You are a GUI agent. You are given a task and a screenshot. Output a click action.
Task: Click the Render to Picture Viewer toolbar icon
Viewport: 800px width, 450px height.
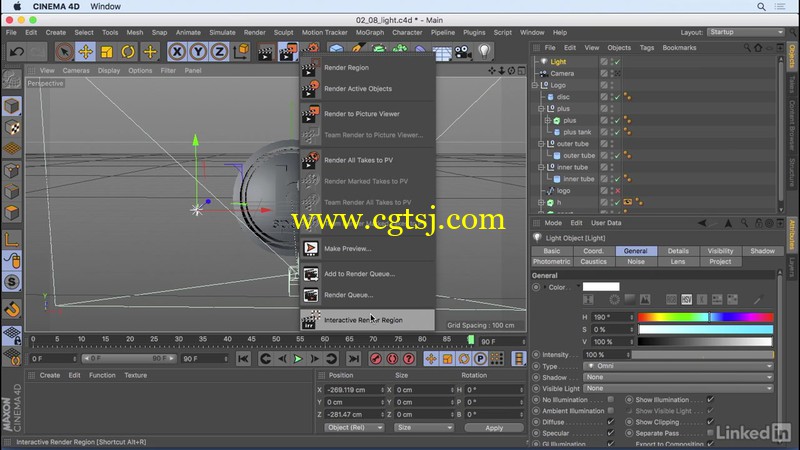point(288,52)
